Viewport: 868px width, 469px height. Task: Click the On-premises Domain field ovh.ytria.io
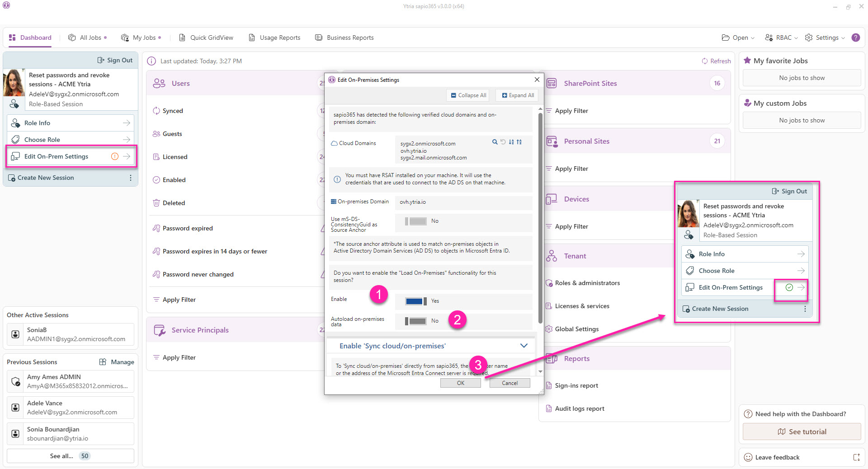[463, 202]
